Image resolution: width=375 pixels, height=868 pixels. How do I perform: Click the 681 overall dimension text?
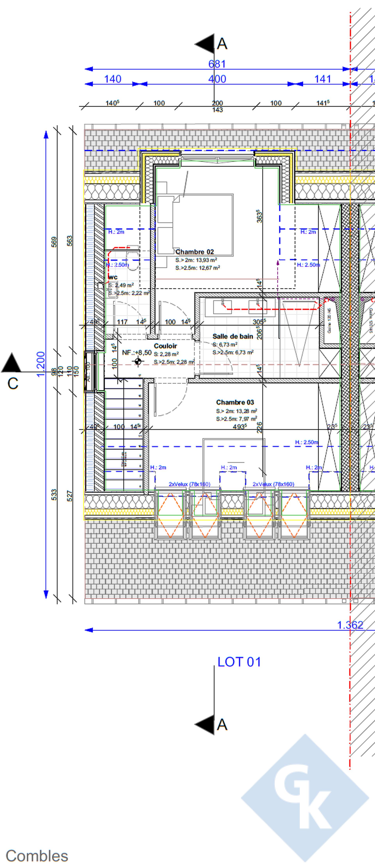(x=217, y=64)
